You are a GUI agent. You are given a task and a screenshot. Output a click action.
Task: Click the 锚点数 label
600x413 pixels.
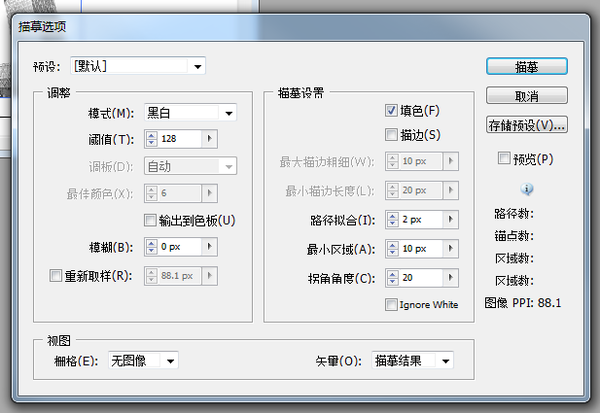[514, 236]
